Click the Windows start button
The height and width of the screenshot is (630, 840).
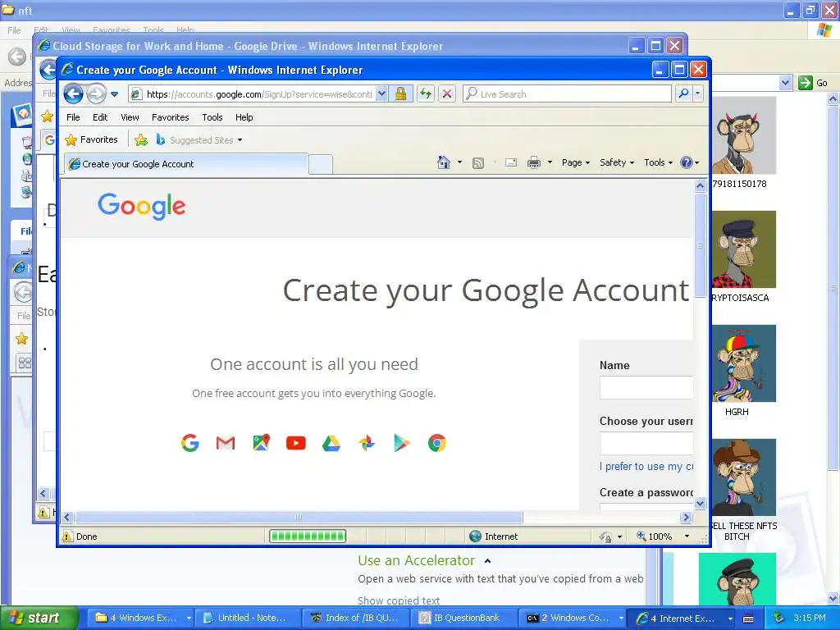[39, 618]
